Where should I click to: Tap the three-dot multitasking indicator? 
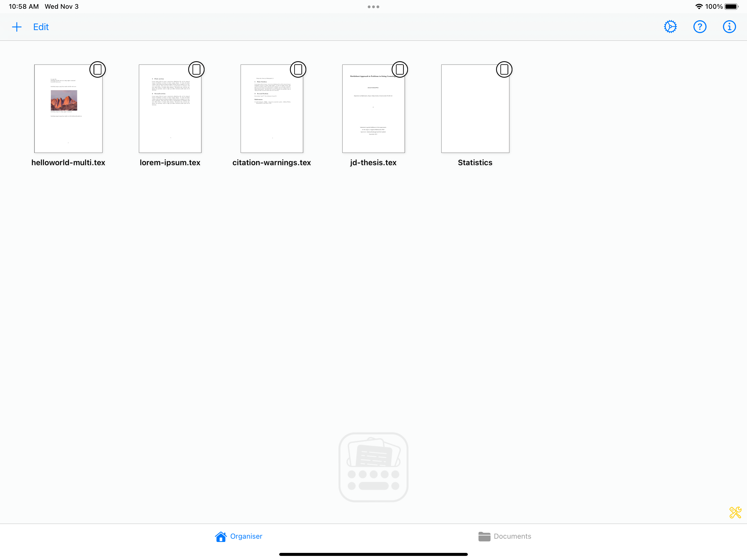(373, 7)
